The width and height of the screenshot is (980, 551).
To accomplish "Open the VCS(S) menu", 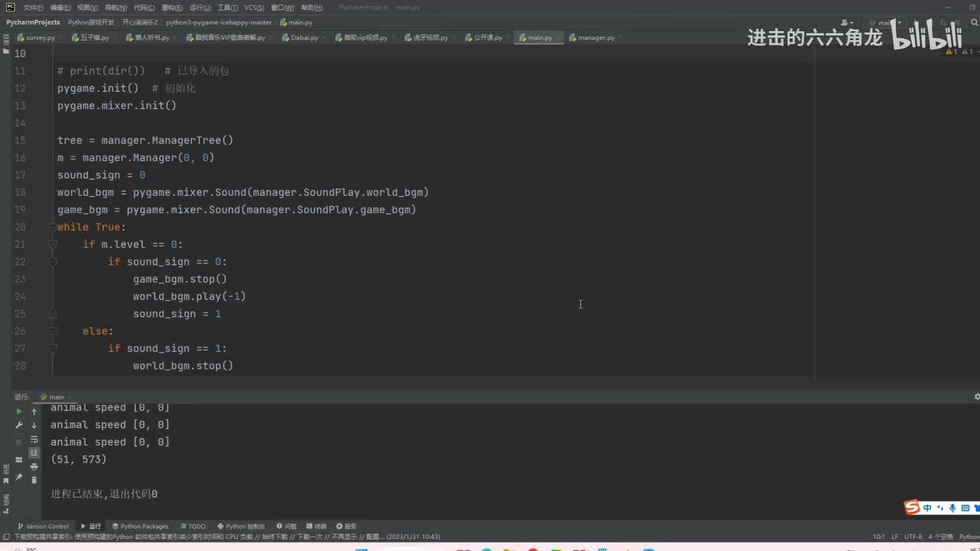I will [x=254, y=8].
